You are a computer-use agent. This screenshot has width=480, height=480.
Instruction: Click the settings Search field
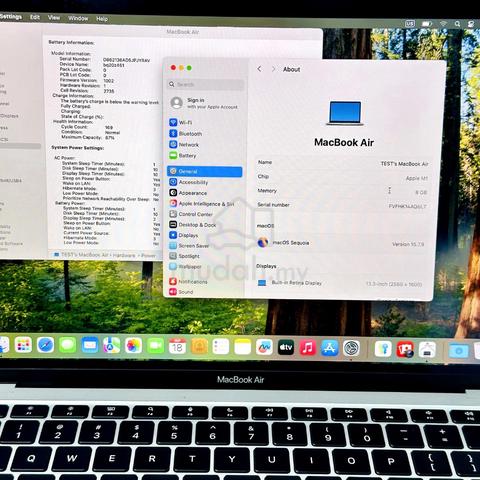[x=206, y=84]
